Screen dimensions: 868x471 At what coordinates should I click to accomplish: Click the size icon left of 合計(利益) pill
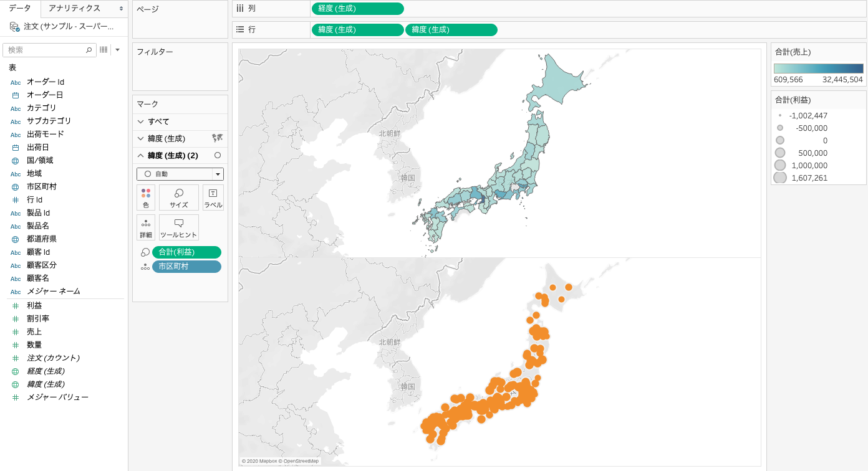tap(145, 252)
